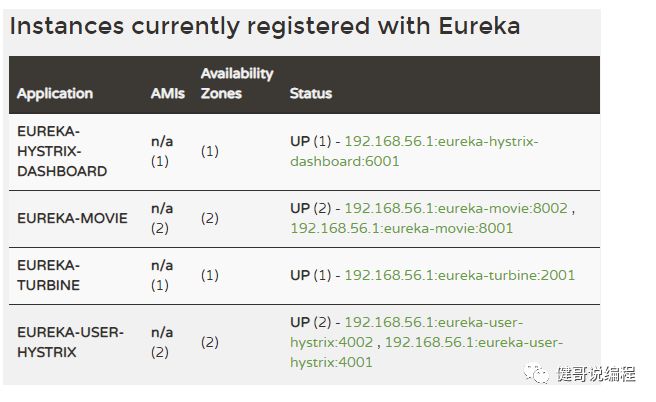This screenshot has height=402, width=656.
Task: Click the n/a AMIs cell in EUREKA-MOVIE row
Action: (162, 218)
